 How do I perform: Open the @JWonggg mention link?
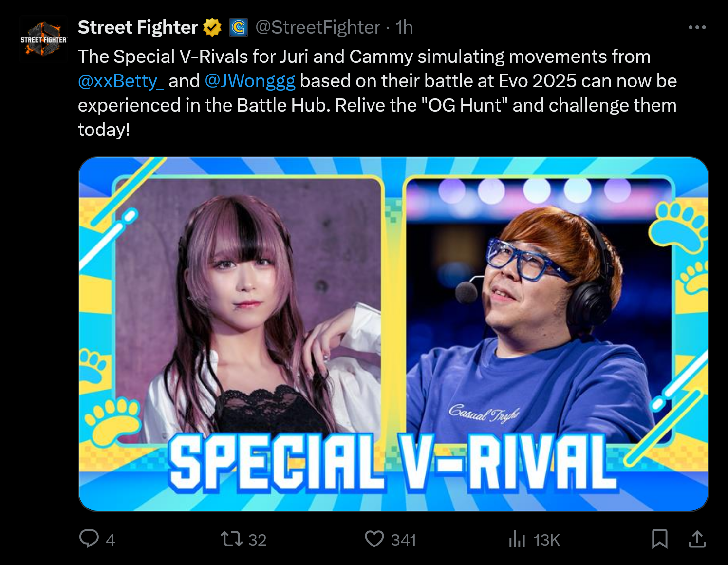tap(250, 81)
